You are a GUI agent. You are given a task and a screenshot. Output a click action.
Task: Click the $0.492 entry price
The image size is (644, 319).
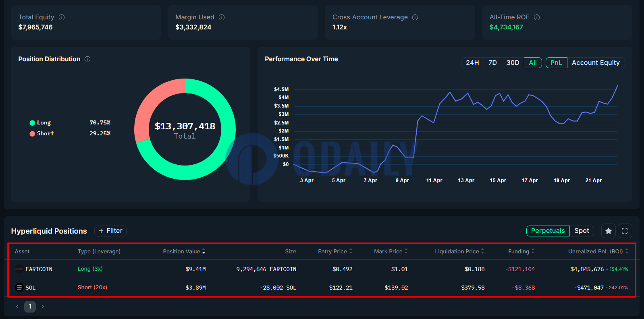point(343,269)
